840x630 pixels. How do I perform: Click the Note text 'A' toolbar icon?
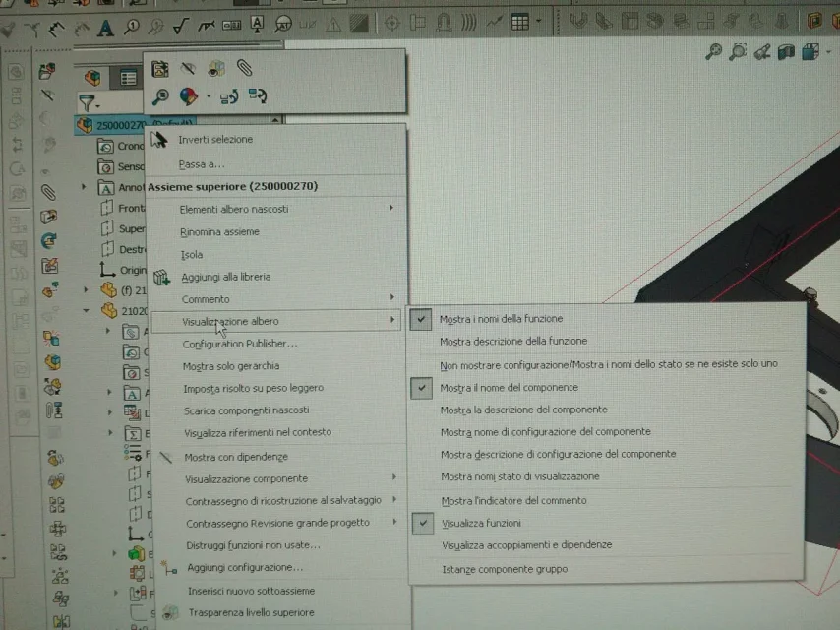coord(105,27)
